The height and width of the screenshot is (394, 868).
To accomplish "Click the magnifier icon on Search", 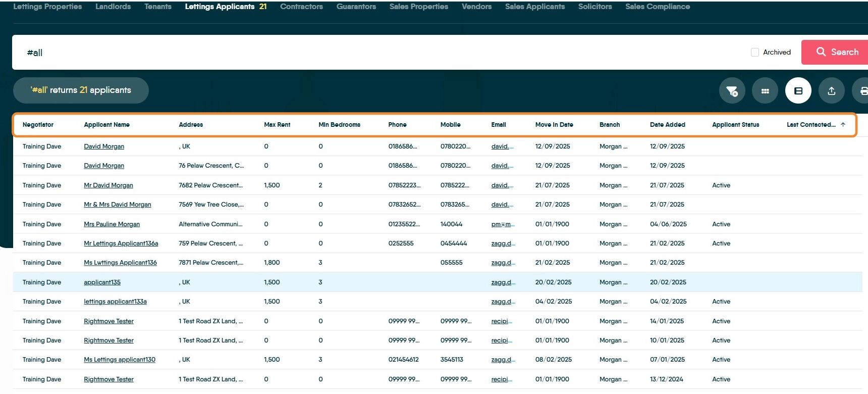I will [821, 52].
